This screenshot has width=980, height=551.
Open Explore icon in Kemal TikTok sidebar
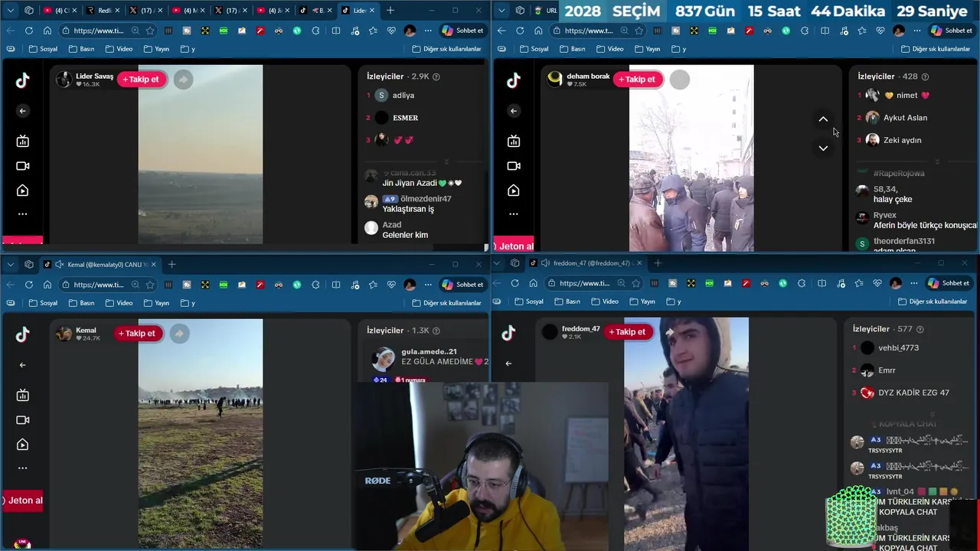pos(22,445)
